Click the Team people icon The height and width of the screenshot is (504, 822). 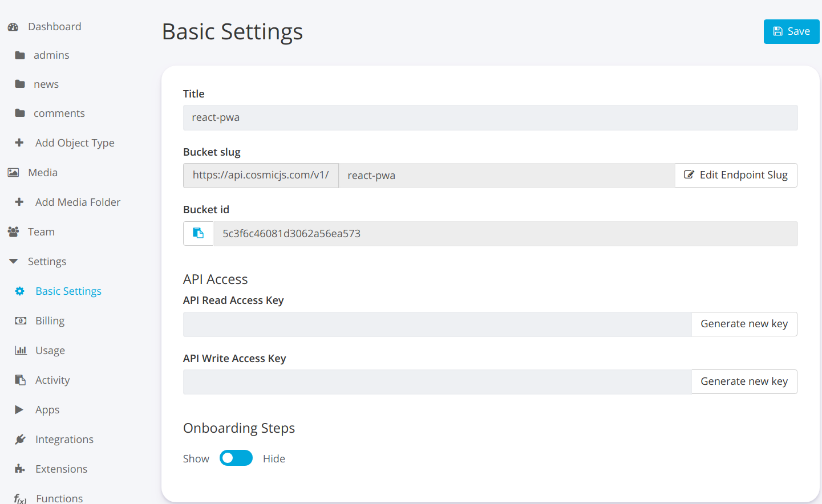(13, 232)
